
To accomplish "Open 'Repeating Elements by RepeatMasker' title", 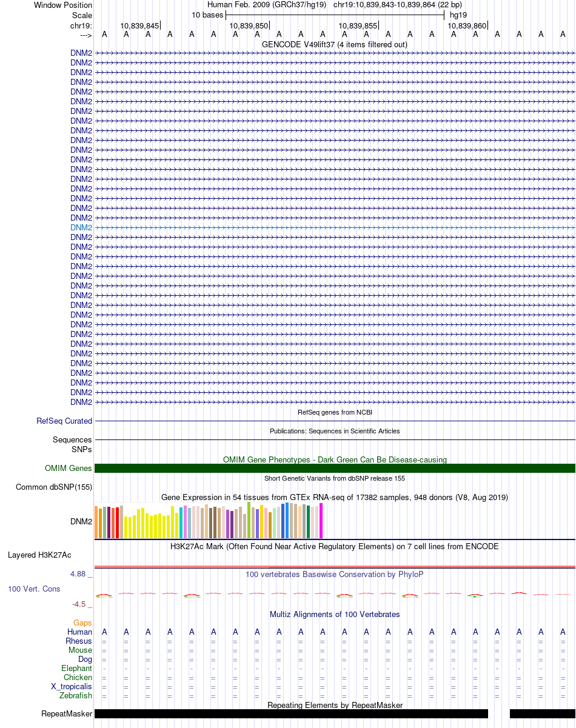I will [x=335, y=705].
